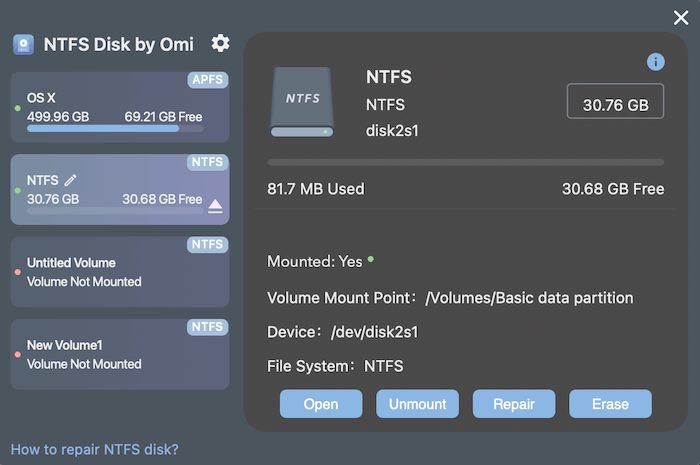Click the APFS badge on OS X card
This screenshot has width=700, height=465.
click(x=208, y=80)
